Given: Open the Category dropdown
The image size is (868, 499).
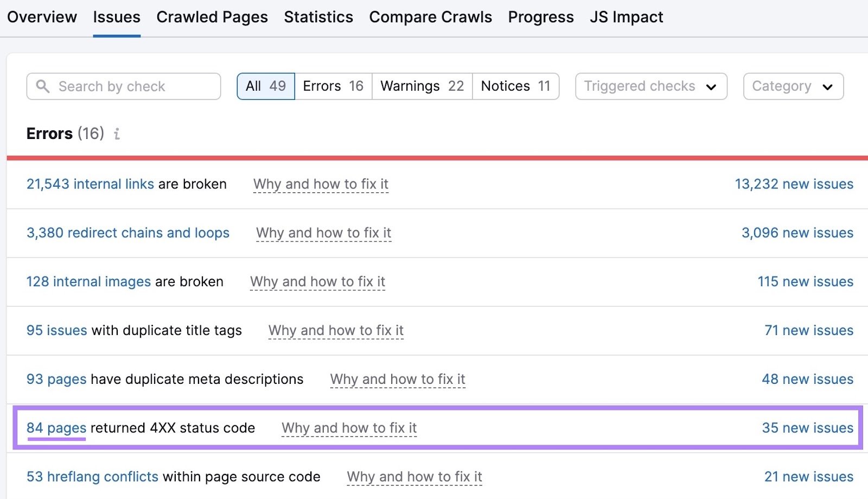Looking at the screenshot, I should [793, 86].
